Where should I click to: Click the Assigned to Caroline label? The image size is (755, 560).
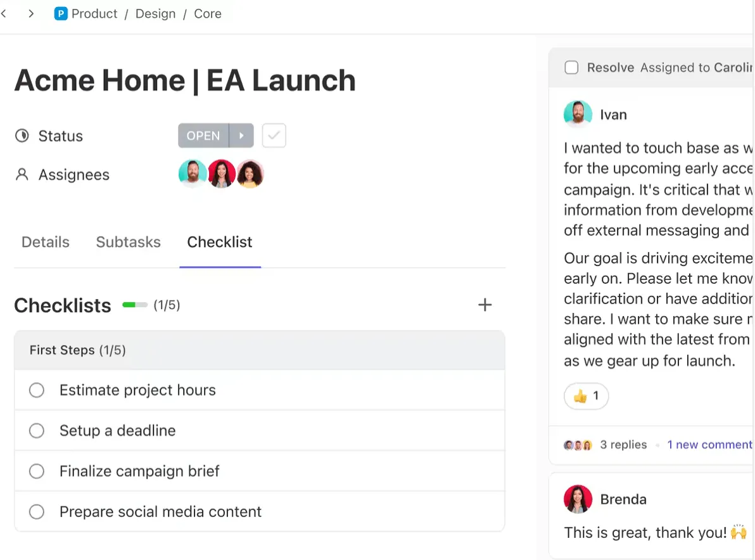click(x=696, y=67)
